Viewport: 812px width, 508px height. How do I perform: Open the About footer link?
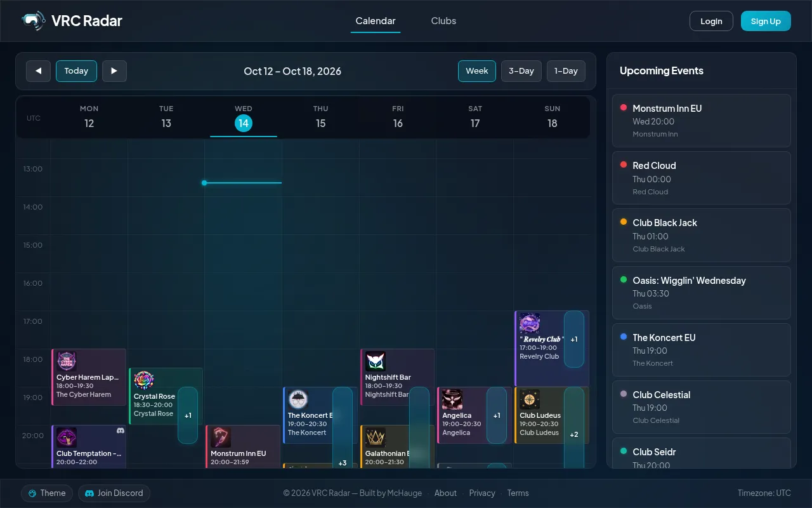[445, 493]
